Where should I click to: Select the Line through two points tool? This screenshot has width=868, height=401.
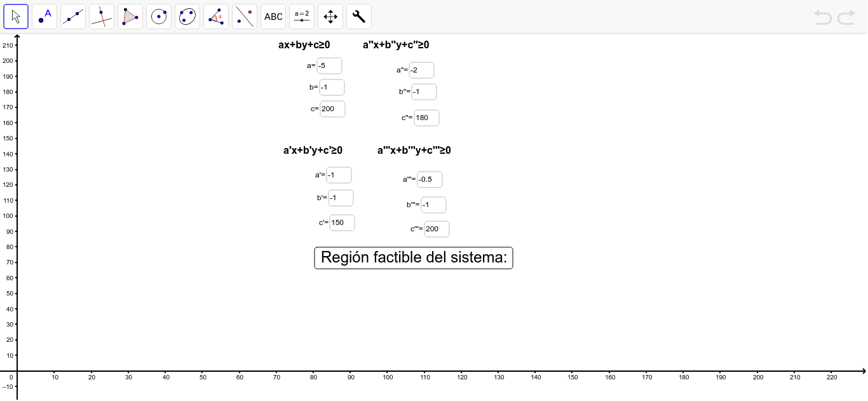(x=73, y=17)
